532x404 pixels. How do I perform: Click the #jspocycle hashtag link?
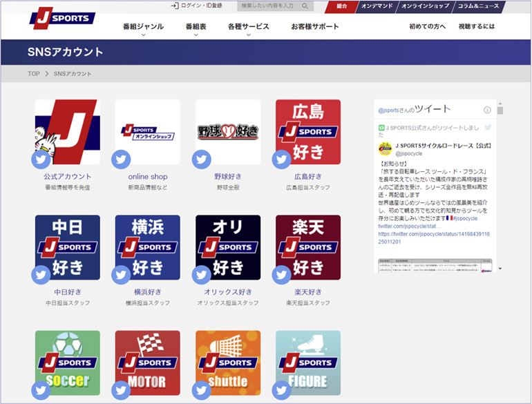pyautogui.click(x=465, y=218)
